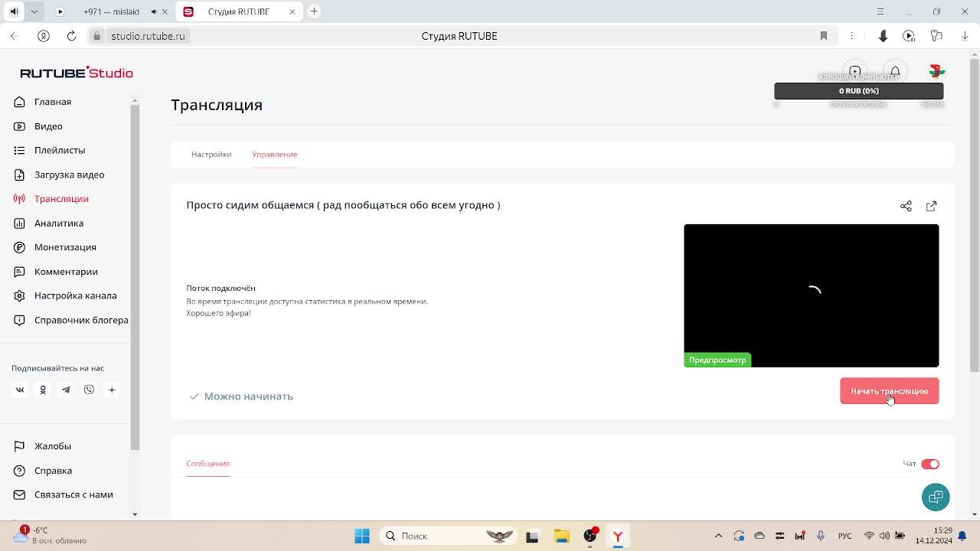Open the Главная sidebar section
Viewport: 980px width, 551px height.
53,102
